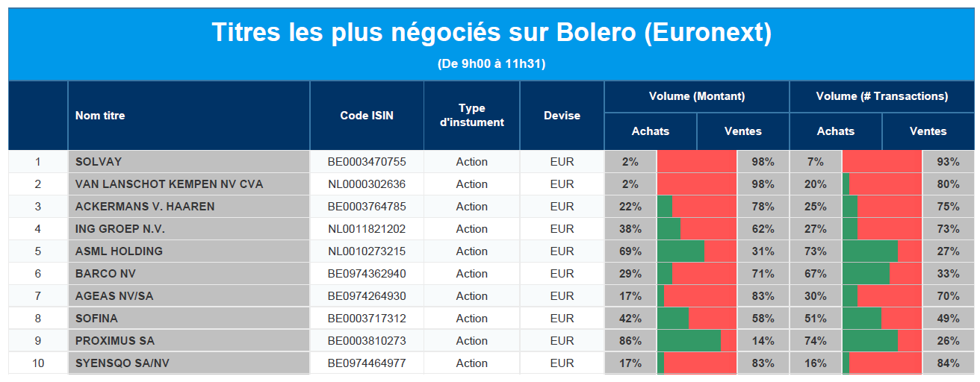Click the green 86% bar for PROXIMUS SA
980x382 pixels.
coord(689,341)
